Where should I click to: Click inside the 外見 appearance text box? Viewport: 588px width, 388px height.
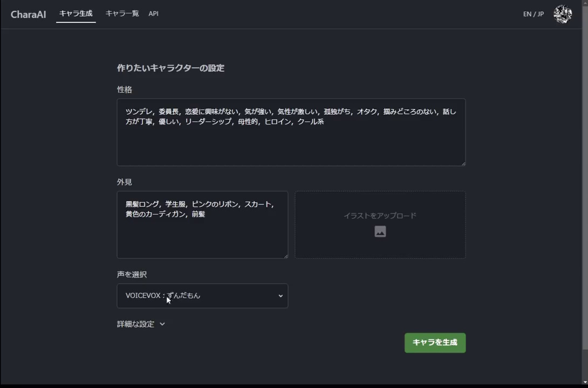(x=202, y=225)
